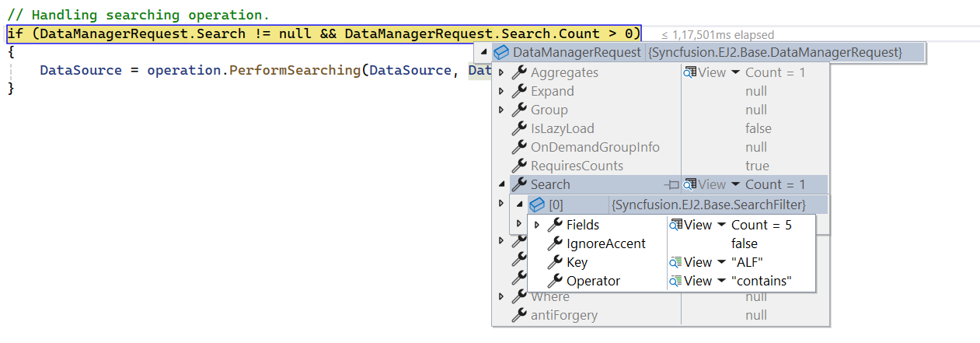Image resolution: width=980 pixels, height=343 pixels.
Task: Open View dropdown arrow for Search row
Action: [734, 184]
